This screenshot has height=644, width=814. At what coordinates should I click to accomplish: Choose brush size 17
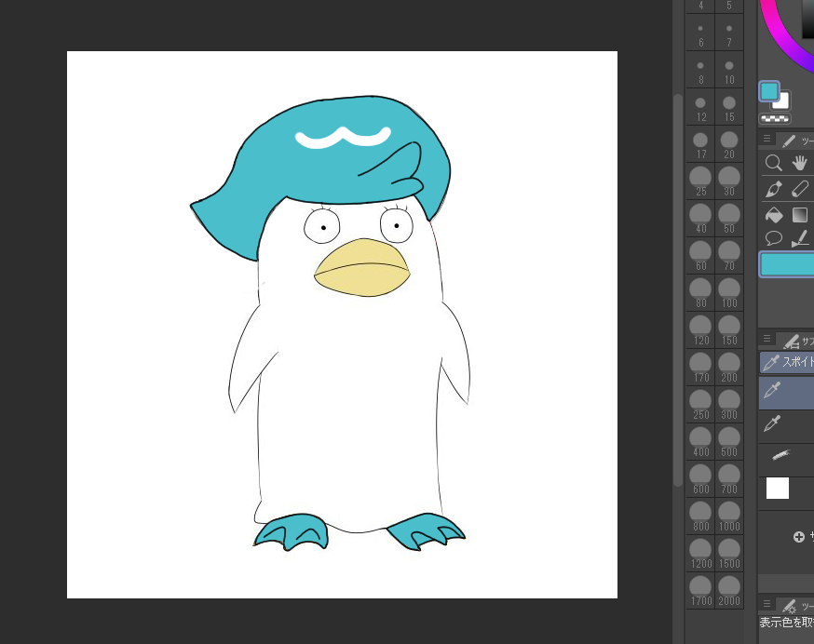[x=700, y=144]
